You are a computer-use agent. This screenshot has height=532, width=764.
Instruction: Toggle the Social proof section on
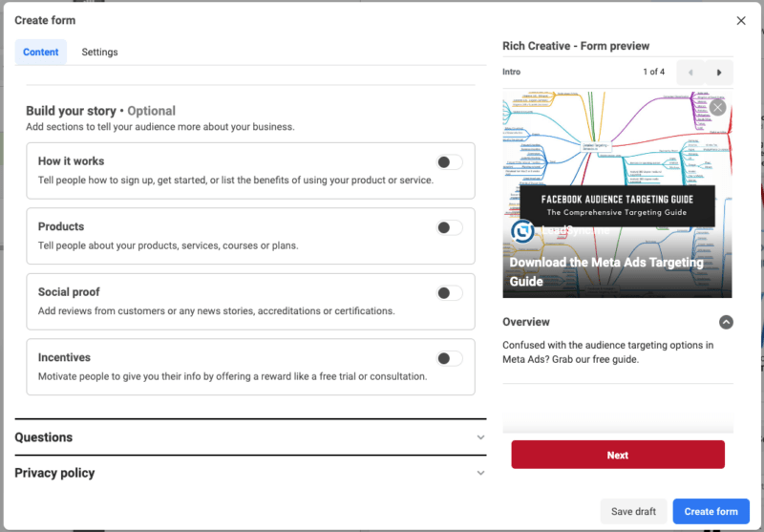click(449, 293)
